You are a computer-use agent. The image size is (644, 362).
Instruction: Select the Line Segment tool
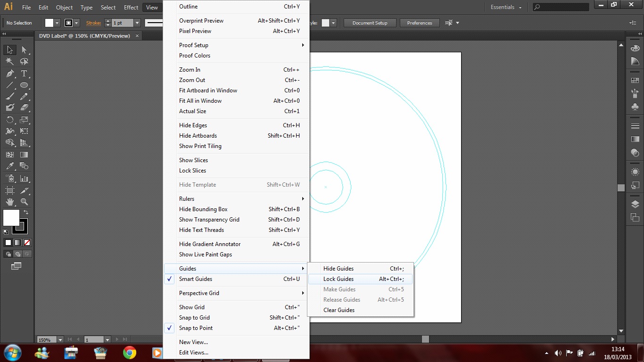10,85
